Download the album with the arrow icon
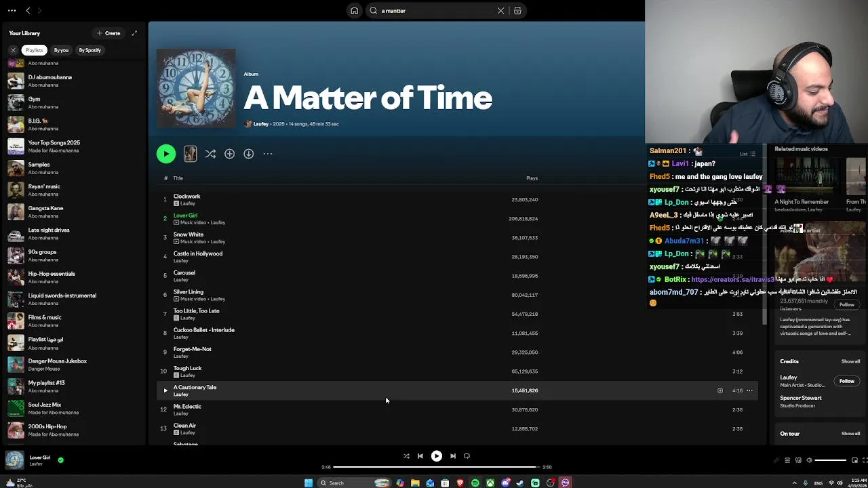This screenshot has width=868, height=488. [x=249, y=154]
